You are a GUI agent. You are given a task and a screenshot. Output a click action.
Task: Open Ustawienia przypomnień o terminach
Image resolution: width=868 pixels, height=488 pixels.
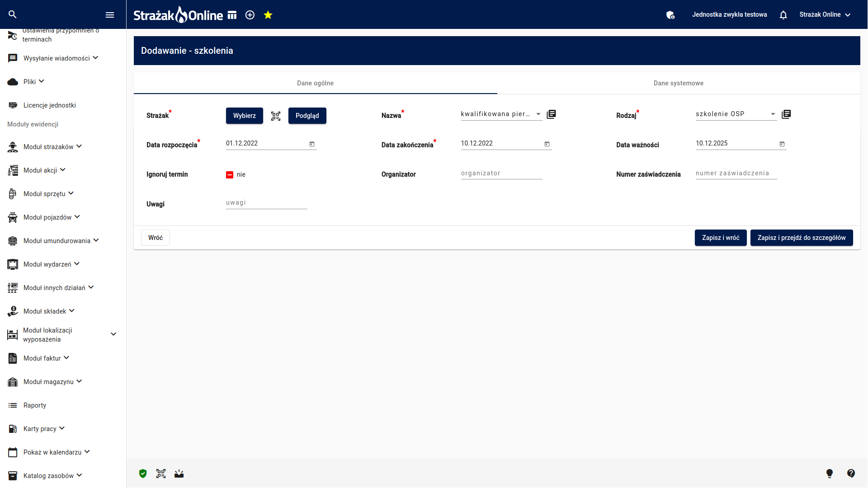60,35
